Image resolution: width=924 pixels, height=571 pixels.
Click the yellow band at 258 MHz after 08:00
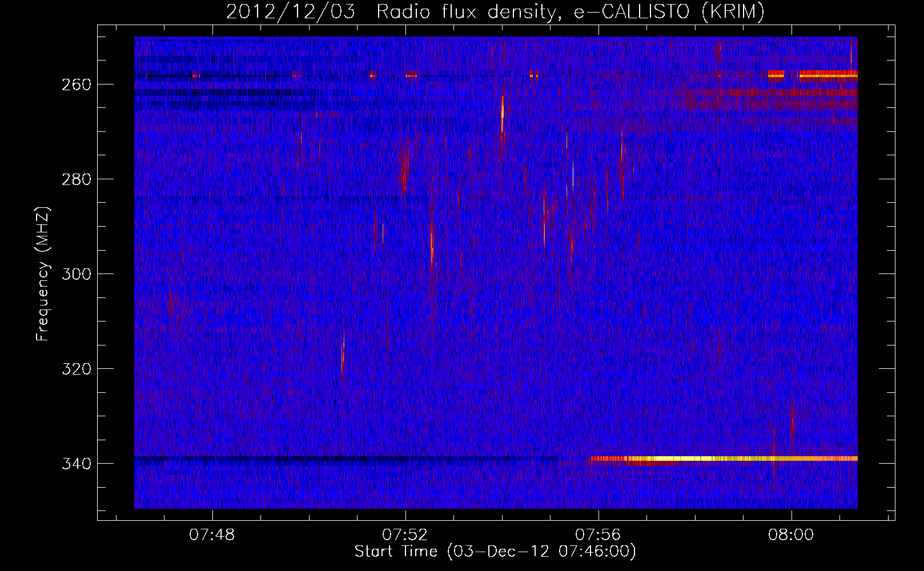828,75
